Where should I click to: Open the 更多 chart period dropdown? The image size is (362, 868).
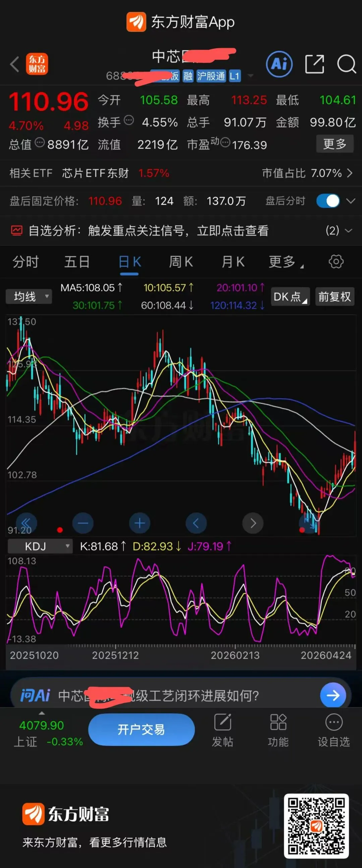pos(286,262)
